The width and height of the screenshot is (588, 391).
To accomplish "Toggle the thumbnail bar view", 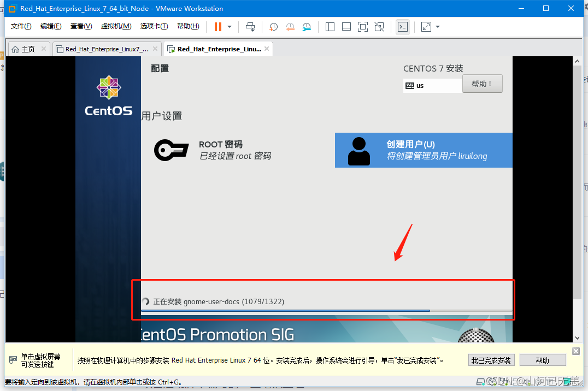I will point(346,27).
